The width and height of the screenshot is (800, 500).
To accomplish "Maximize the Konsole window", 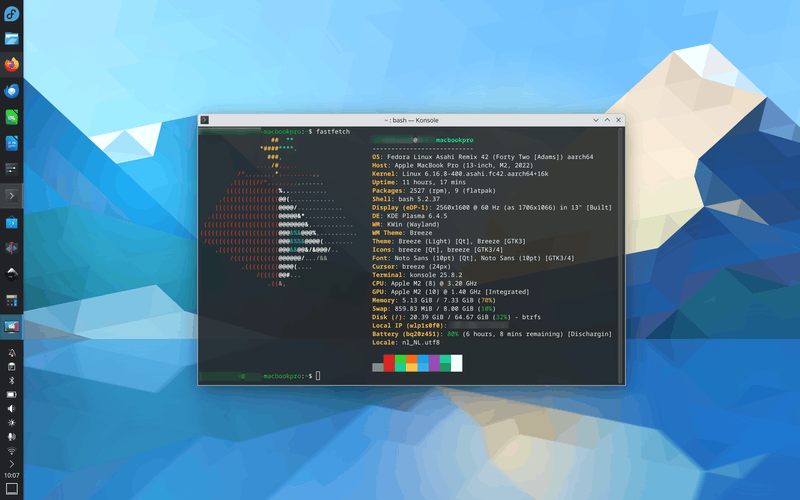I will 607,120.
